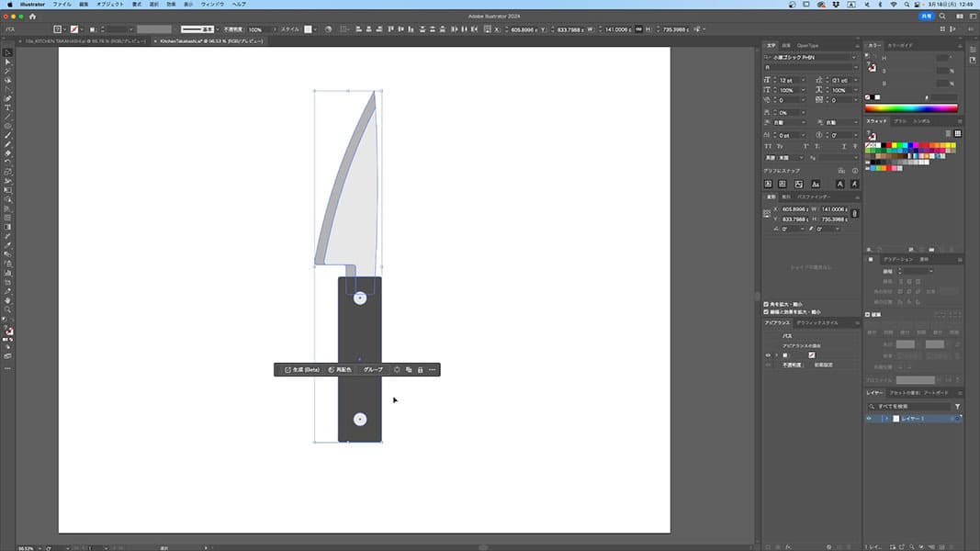Click the 再配色 button
Viewport: 980px width, 551px height.
point(341,369)
